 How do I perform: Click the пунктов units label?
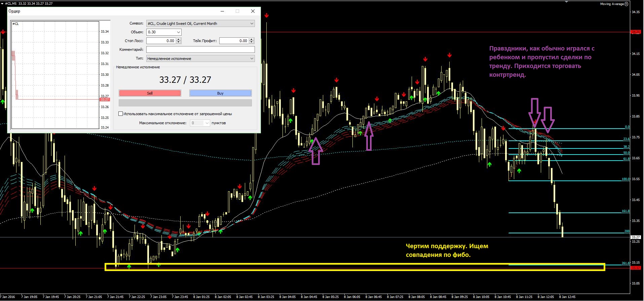point(219,123)
